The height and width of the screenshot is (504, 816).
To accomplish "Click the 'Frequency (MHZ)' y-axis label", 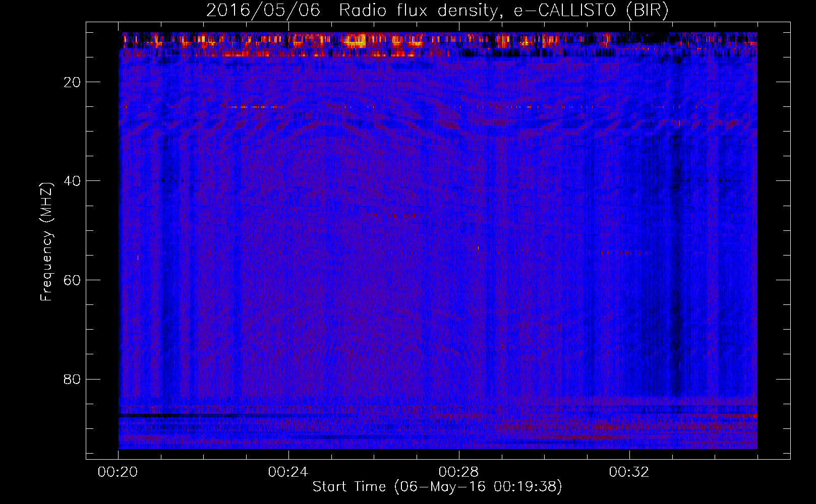I will tap(46, 241).
